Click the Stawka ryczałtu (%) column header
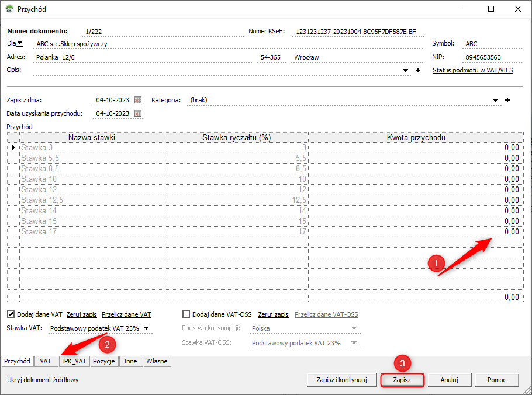The image size is (532, 395). click(x=236, y=137)
